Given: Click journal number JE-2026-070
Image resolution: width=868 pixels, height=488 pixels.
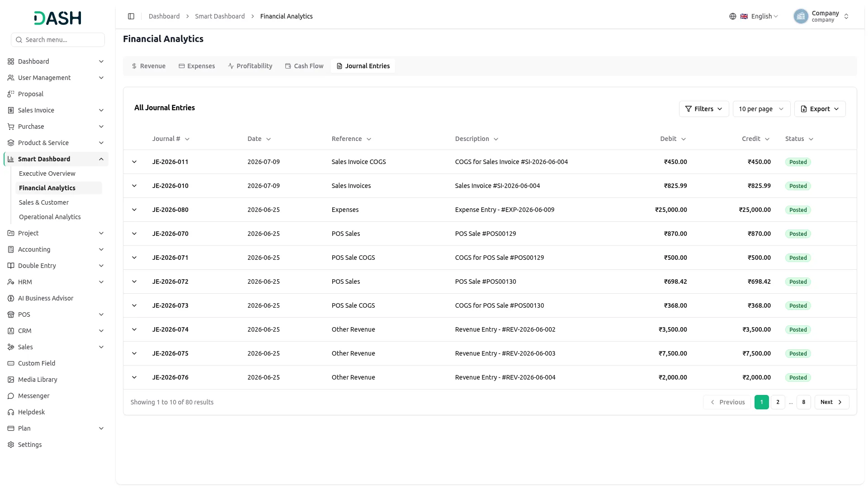Looking at the screenshot, I should 170,234.
